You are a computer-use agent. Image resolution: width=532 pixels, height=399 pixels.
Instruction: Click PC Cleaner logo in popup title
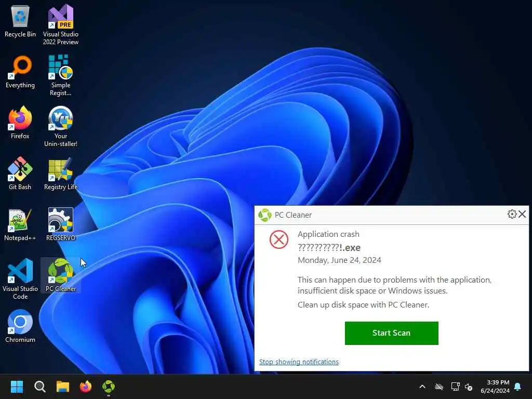[264, 215]
